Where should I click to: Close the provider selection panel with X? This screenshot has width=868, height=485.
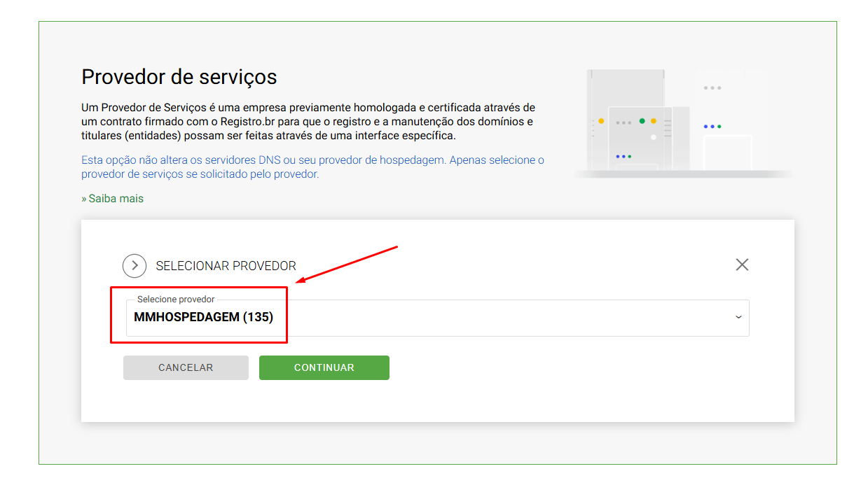pos(742,265)
